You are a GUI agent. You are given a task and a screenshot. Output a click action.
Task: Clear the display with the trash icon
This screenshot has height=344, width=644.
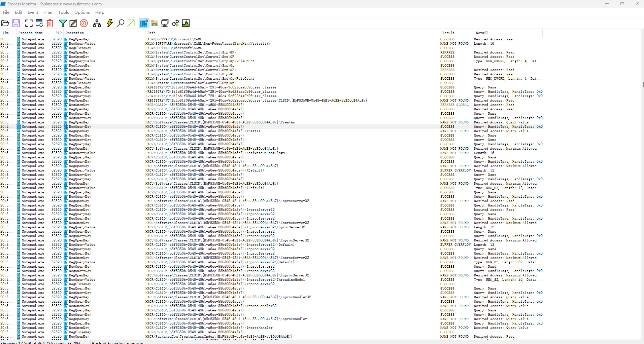coord(50,23)
